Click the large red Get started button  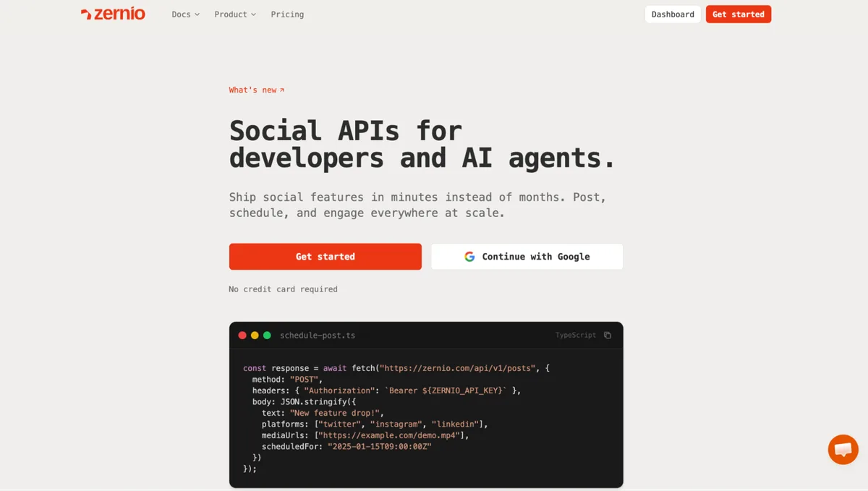coord(325,257)
